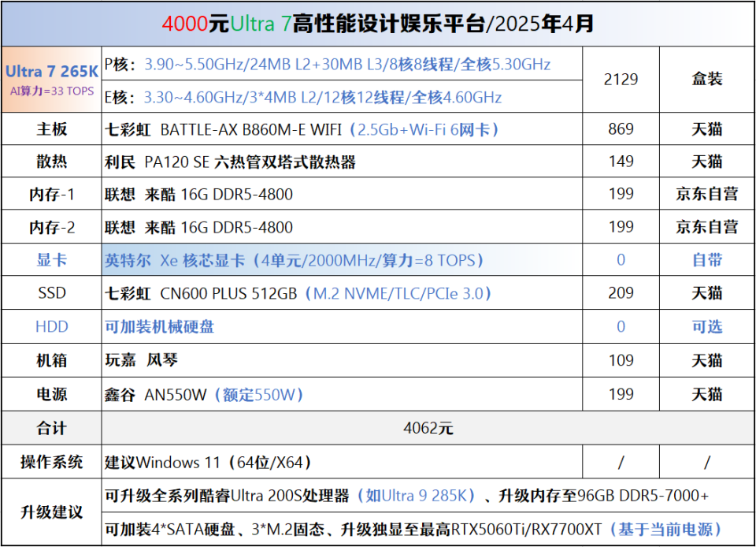Click the SSD price '209'

621,292
